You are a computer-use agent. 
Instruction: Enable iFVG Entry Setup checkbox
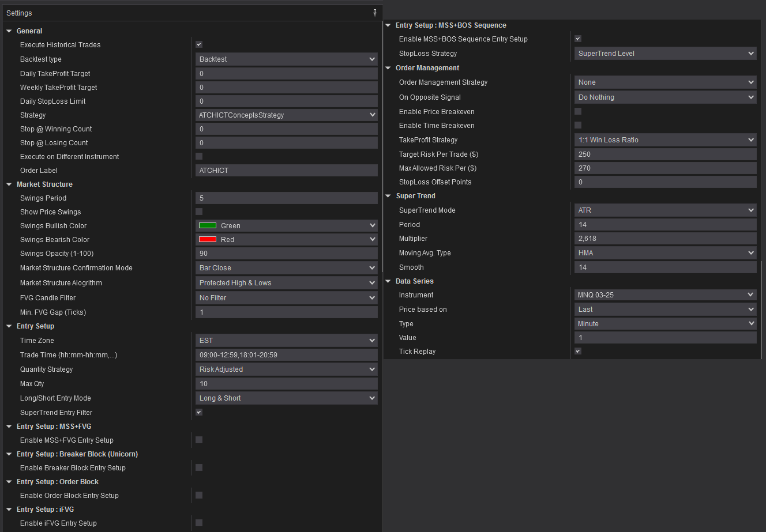point(199,523)
